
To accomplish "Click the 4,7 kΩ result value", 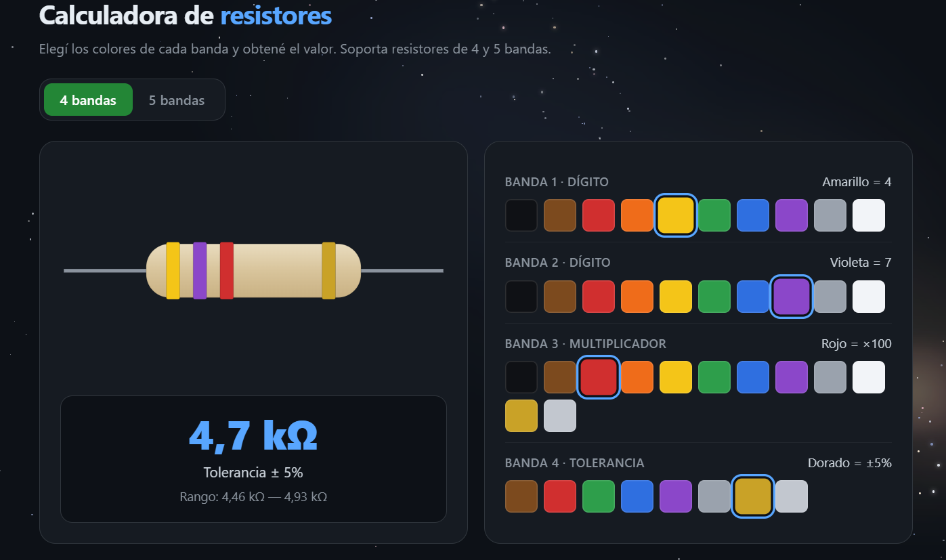I will (x=253, y=435).
